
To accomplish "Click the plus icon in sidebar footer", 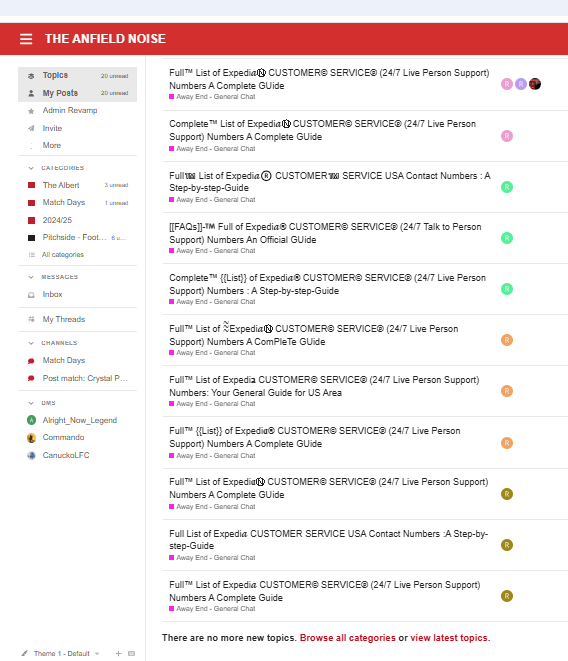I will click(118, 653).
